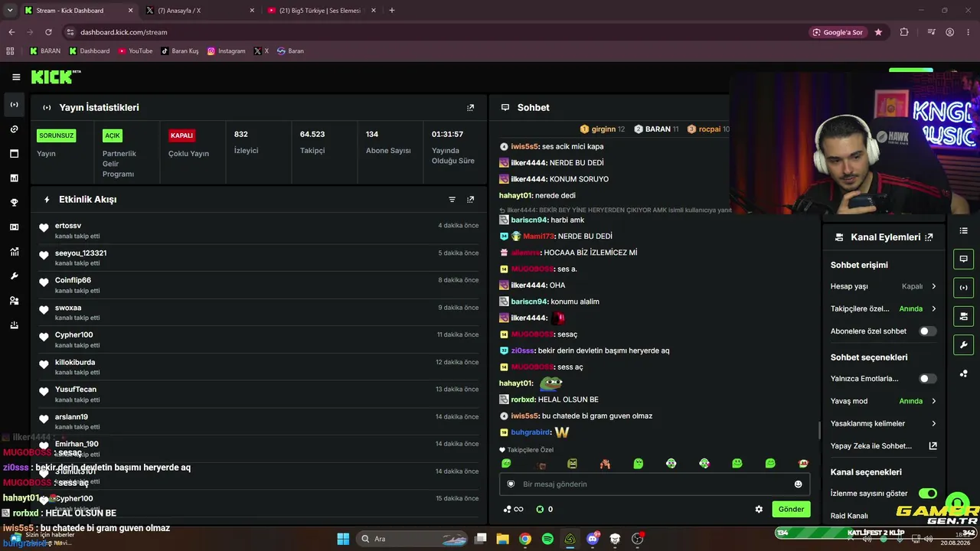The image size is (980, 551).
Task: Filter the Etkinlik Akışı feed
Action: tap(452, 200)
